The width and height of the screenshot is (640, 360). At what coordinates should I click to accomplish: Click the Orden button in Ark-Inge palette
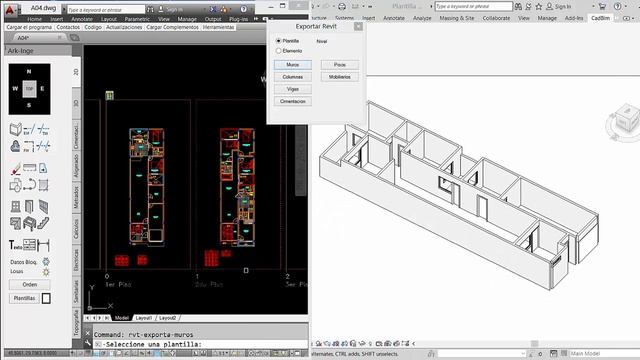point(30,284)
